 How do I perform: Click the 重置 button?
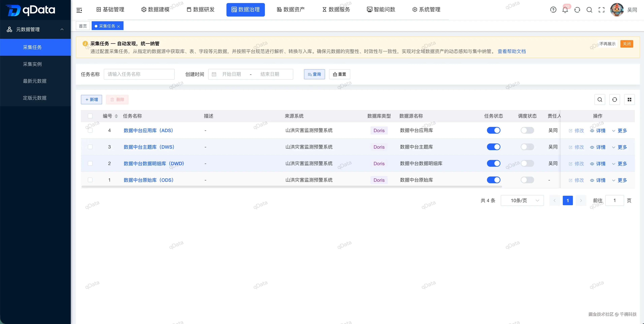340,74
